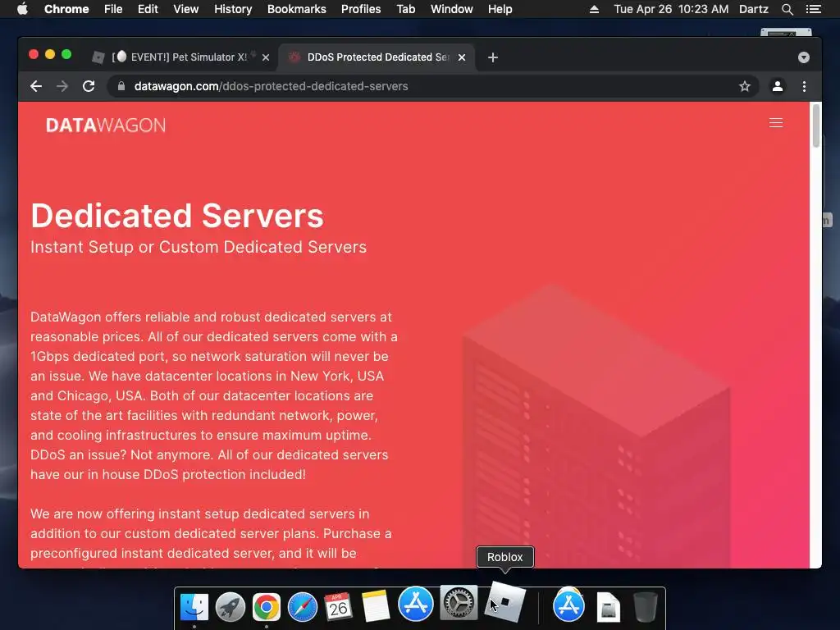Click the eject icon in menu bar
This screenshot has height=630, width=840.
coord(594,9)
